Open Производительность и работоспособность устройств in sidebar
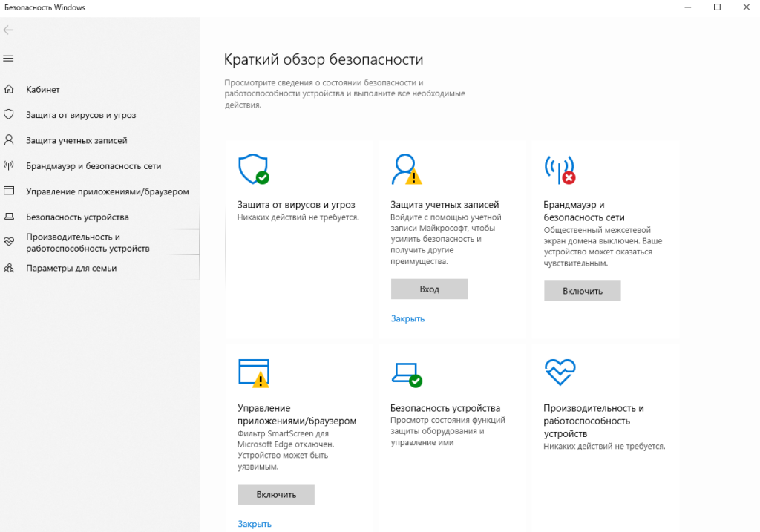This screenshot has width=760, height=532. [88, 243]
